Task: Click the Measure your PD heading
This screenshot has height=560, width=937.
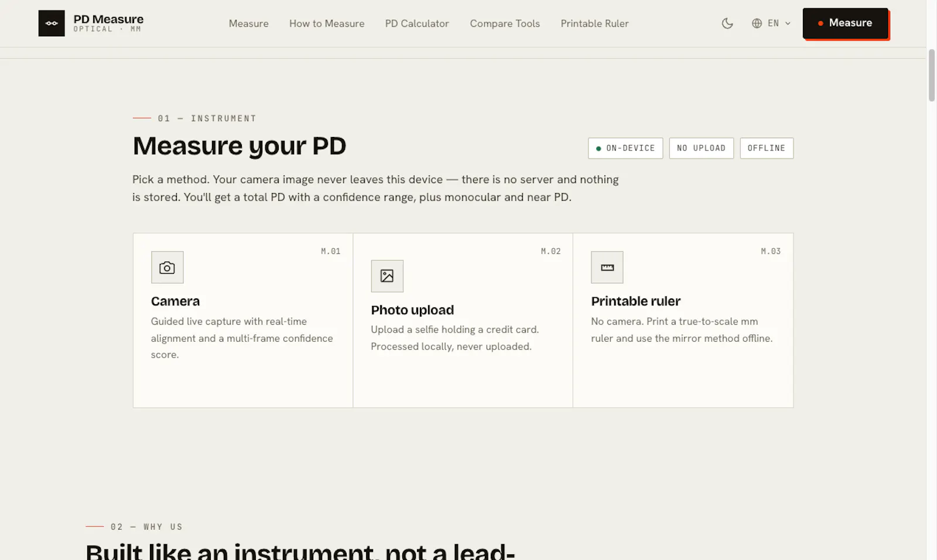Action: 240,146
